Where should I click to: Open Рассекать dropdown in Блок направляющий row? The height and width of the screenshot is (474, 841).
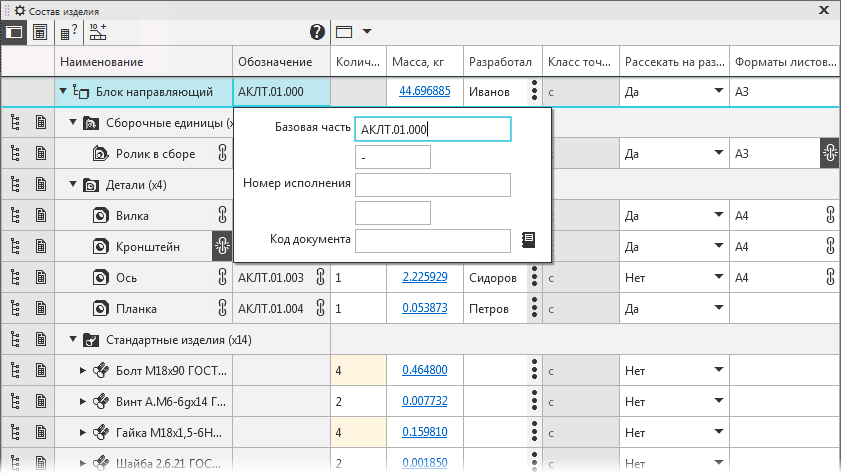click(717, 92)
